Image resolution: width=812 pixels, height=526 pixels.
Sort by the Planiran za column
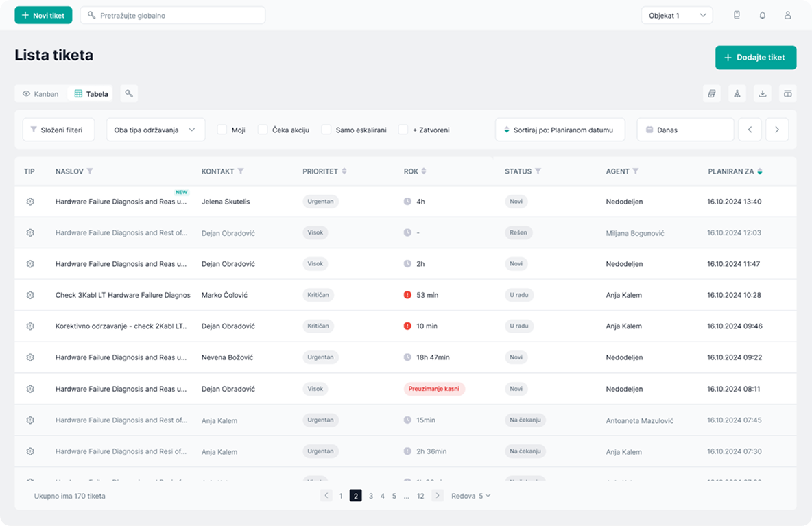[760, 171]
